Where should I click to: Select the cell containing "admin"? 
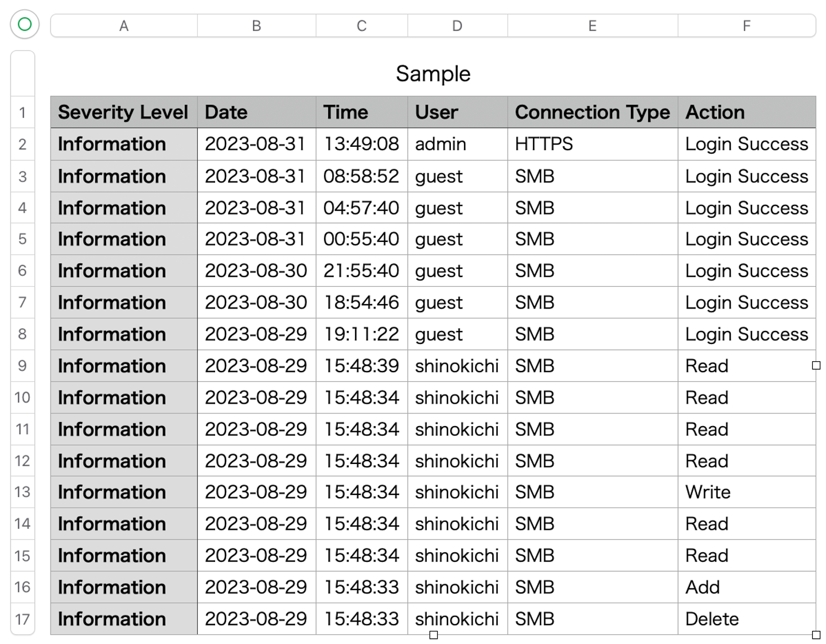click(x=457, y=144)
